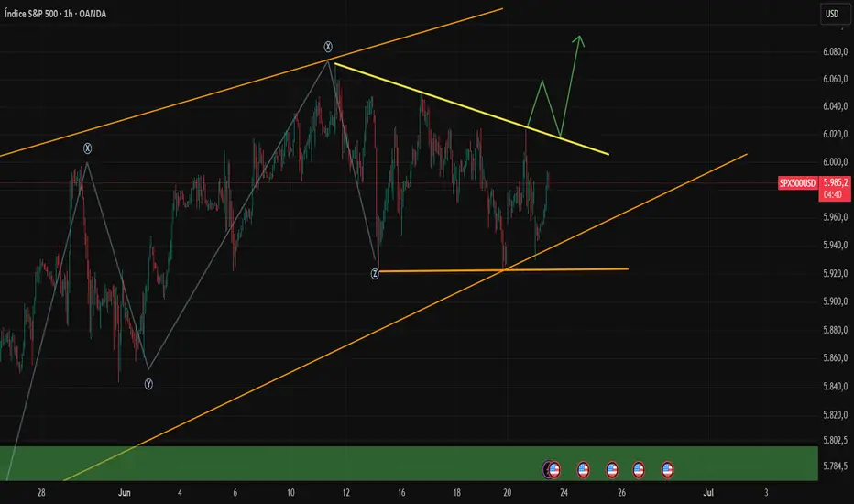The image size is (854, 504).
Task: Click the 10 date label on time axis
Action: coord(290,493)
